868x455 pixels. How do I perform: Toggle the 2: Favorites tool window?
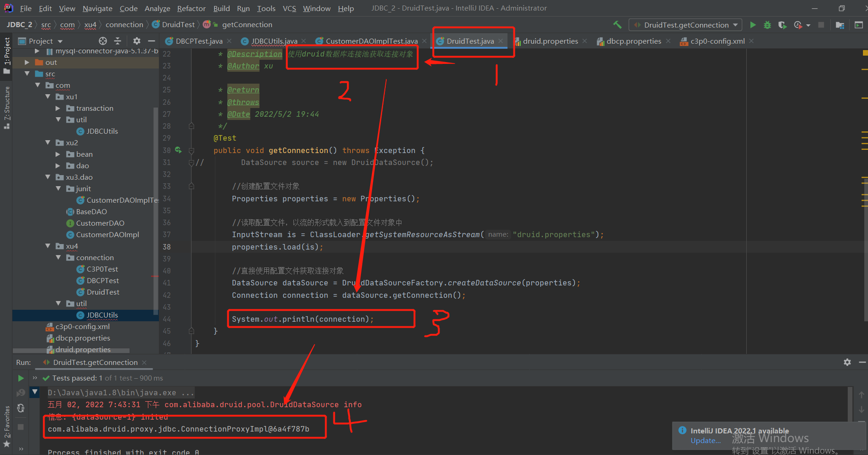coord(6,421)
